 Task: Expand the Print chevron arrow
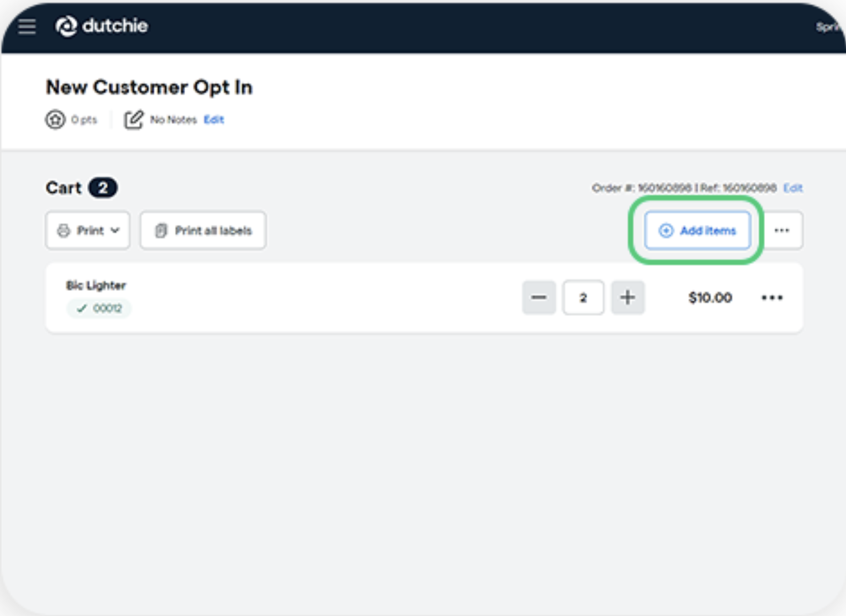coord(115,231)
